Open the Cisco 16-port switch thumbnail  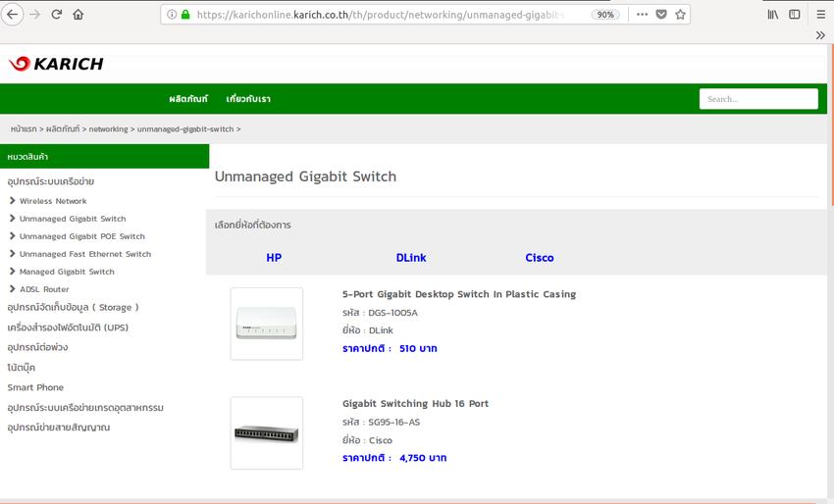(267, 433)
